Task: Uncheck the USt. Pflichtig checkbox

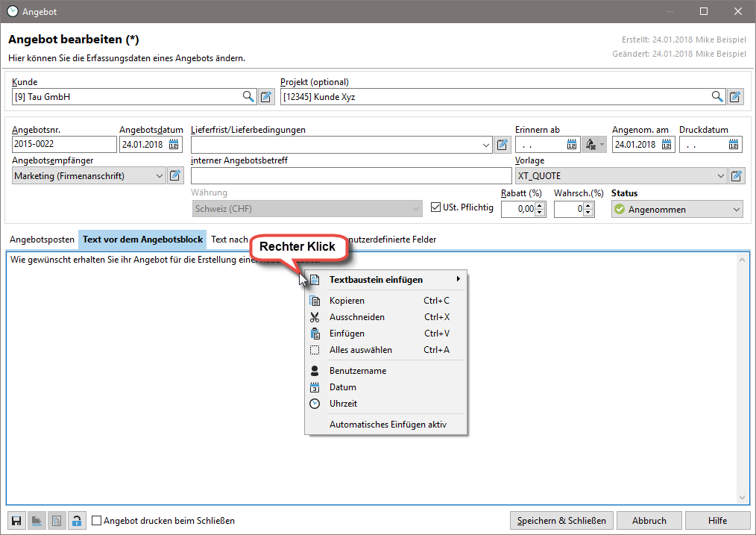Action: coord(437,207)
